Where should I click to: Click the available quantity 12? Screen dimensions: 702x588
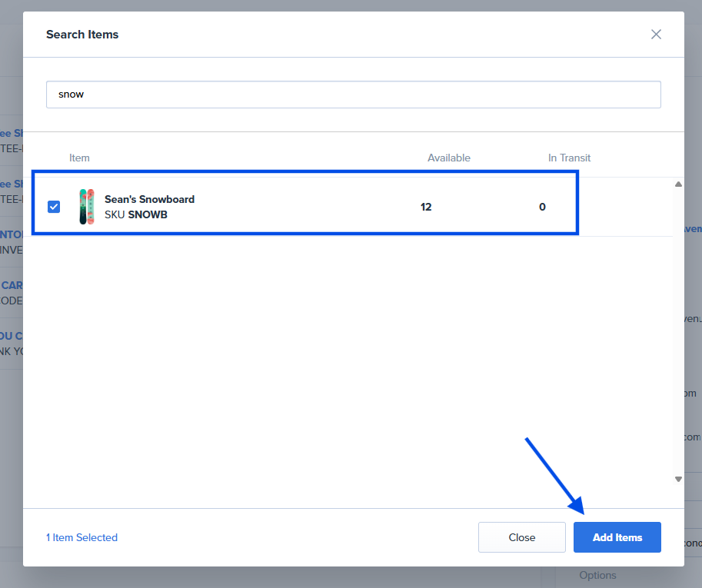click(426, 207)
